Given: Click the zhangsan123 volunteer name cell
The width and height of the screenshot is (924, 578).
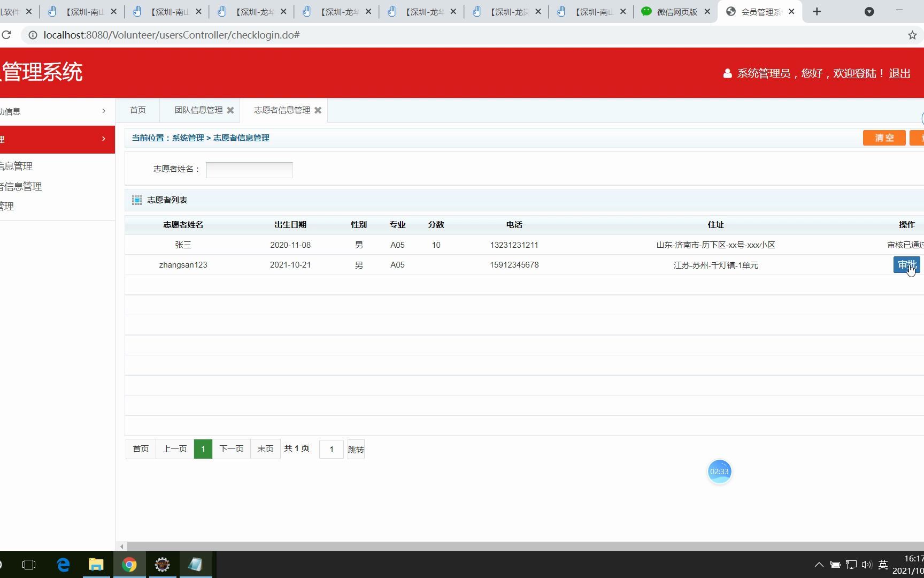Looking at the screenshot, I should click(x=183, y=265).
